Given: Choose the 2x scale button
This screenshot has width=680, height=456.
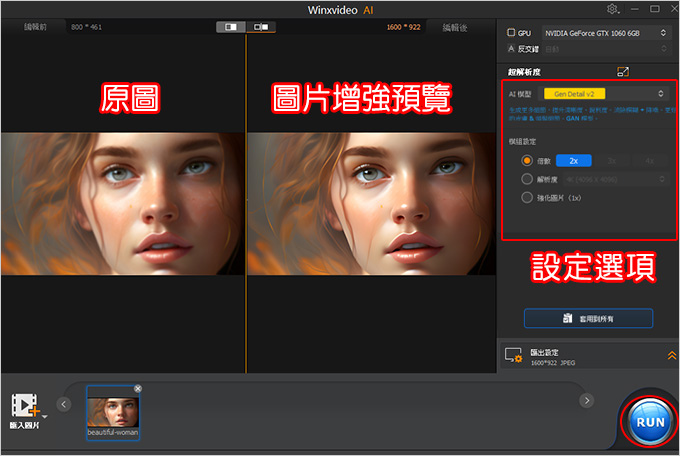Looking at the screenshot, I should [573, 161].
